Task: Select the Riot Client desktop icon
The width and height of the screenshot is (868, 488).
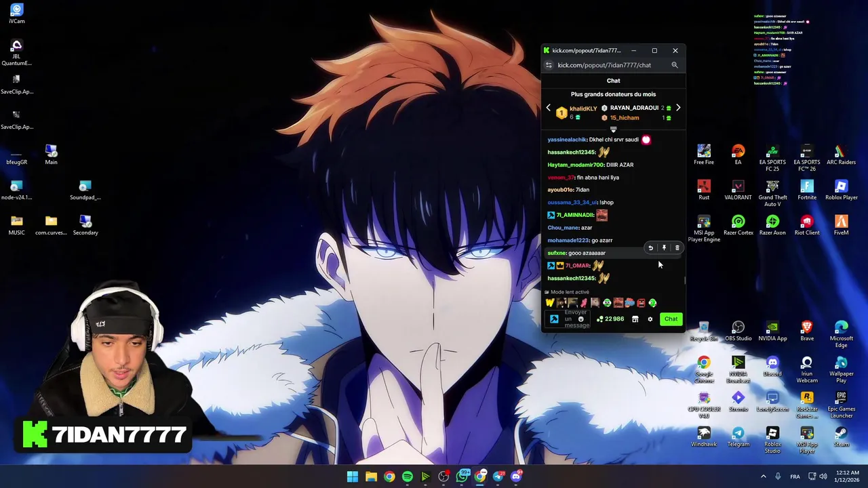Action: click(807, 225)
